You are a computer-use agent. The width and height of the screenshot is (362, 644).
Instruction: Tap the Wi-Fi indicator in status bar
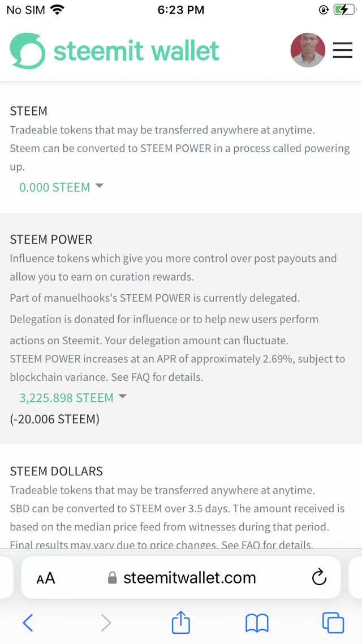[57, 10]
